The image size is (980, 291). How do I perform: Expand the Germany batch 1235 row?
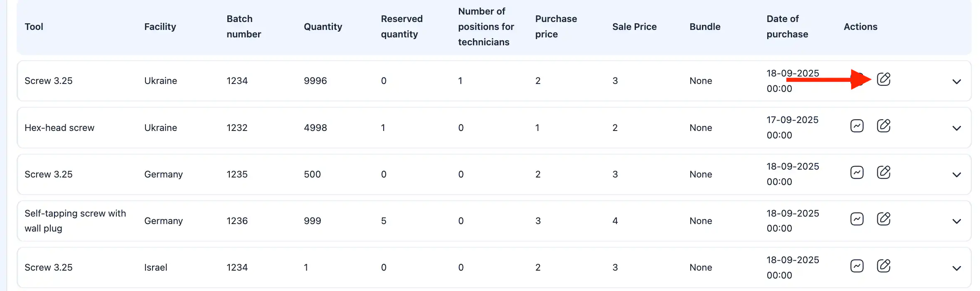point(956,175)
